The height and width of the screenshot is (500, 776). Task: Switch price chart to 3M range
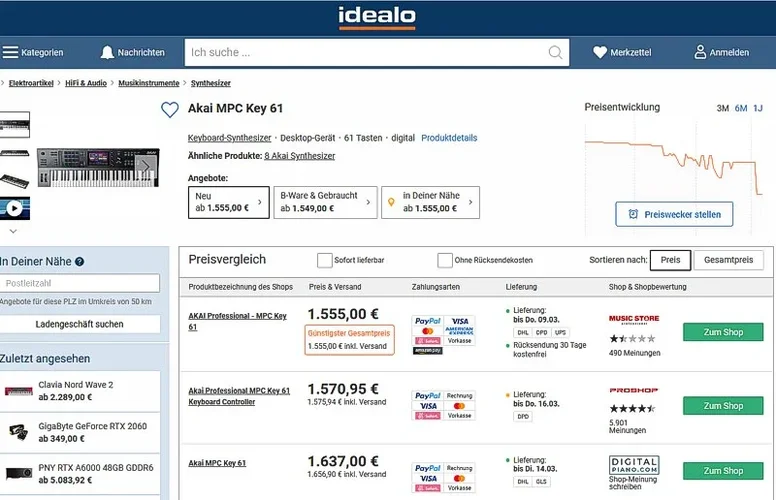[x=722, y=108]
